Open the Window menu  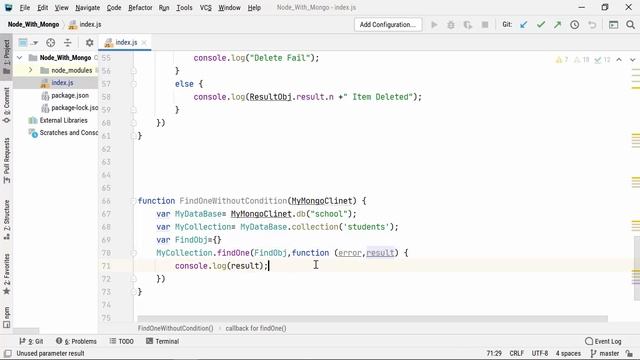(229, 8)
